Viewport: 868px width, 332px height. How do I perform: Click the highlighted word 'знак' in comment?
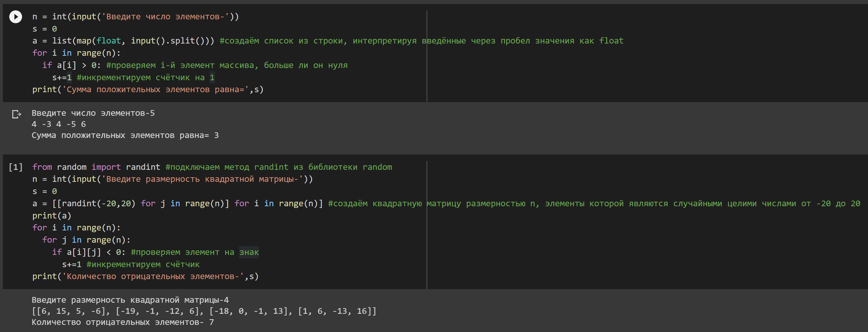pyautogui.click(x=249, y=252)
